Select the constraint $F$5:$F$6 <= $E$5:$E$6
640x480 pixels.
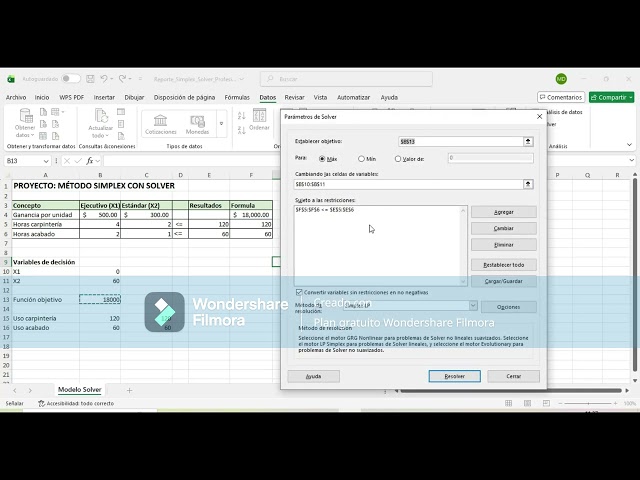coord(325,210)
